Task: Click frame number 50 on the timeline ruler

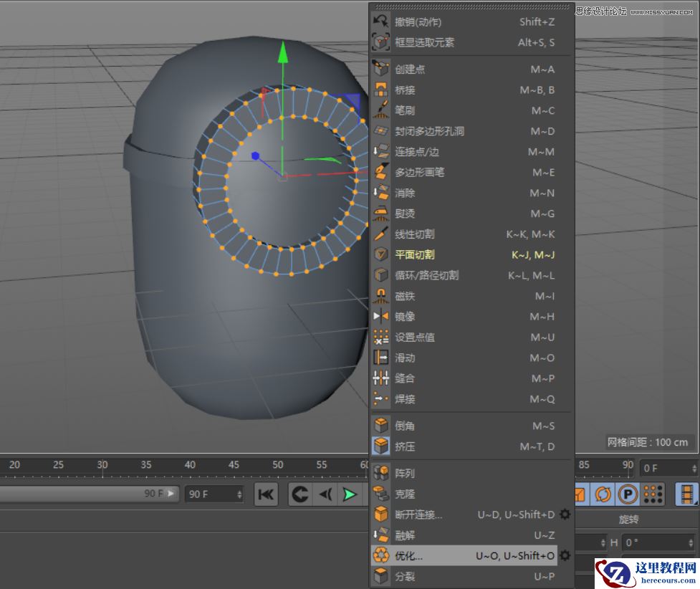Action: [278, 465]
